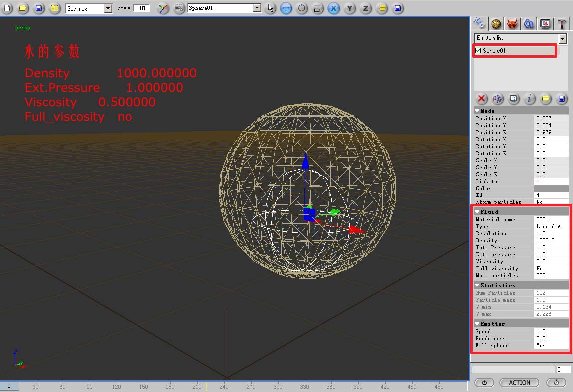The image size is (573, 392).
Task: Switch to the monitor display tab
Action: point(545,24)
